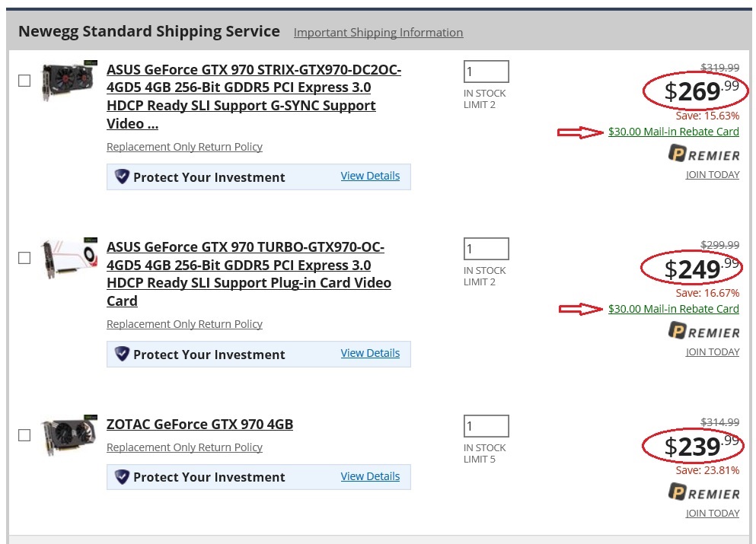View Details of protection plan for ASUS TURBO
This screenshot has width=756, height=544.
coord(370,353)
